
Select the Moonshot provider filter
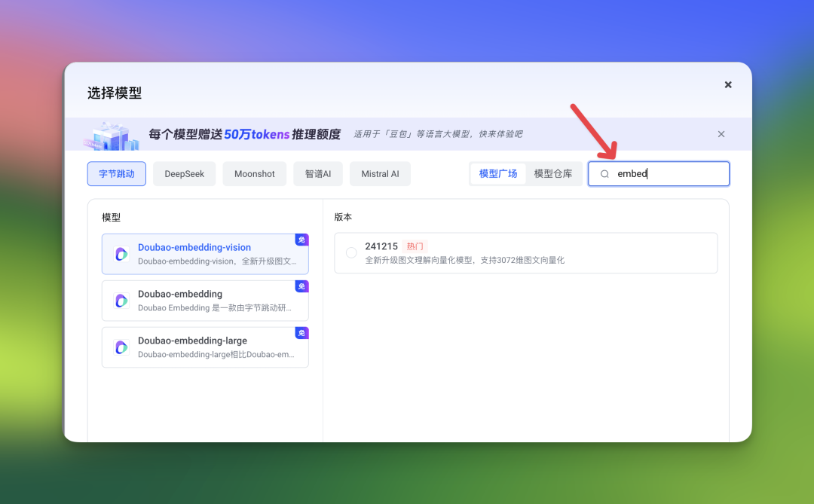coord(255,174)
